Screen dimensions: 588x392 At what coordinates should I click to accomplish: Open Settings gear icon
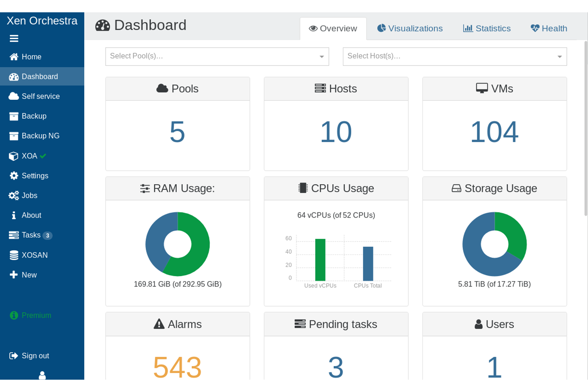[x=14, y=176]
